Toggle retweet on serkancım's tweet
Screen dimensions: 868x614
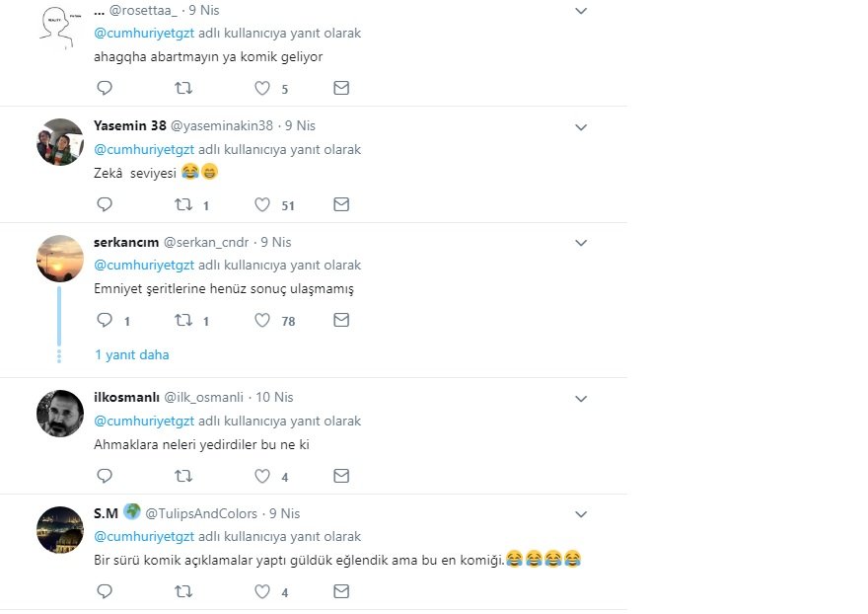coord(183,321)
